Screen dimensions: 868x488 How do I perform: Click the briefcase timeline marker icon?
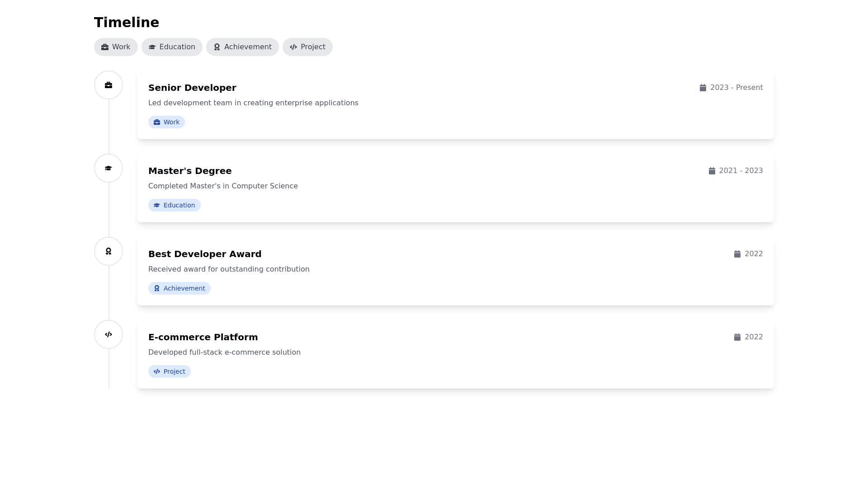tap(108, 85)
